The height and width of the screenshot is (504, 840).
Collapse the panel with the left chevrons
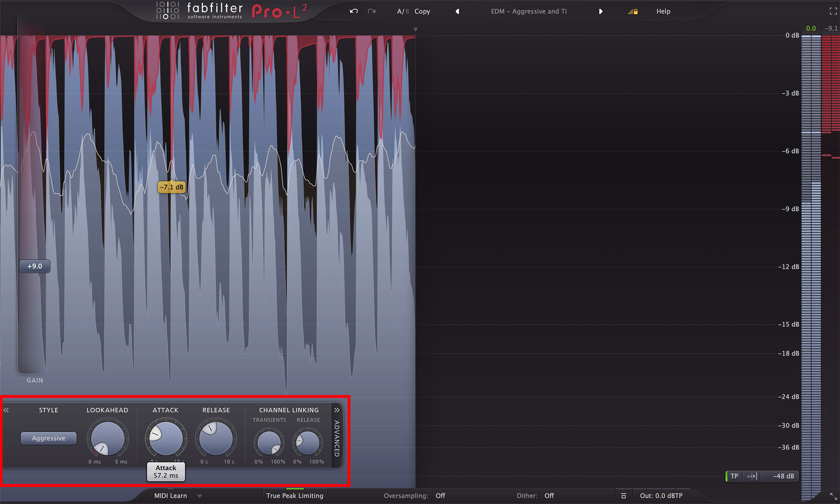(6, 410)
